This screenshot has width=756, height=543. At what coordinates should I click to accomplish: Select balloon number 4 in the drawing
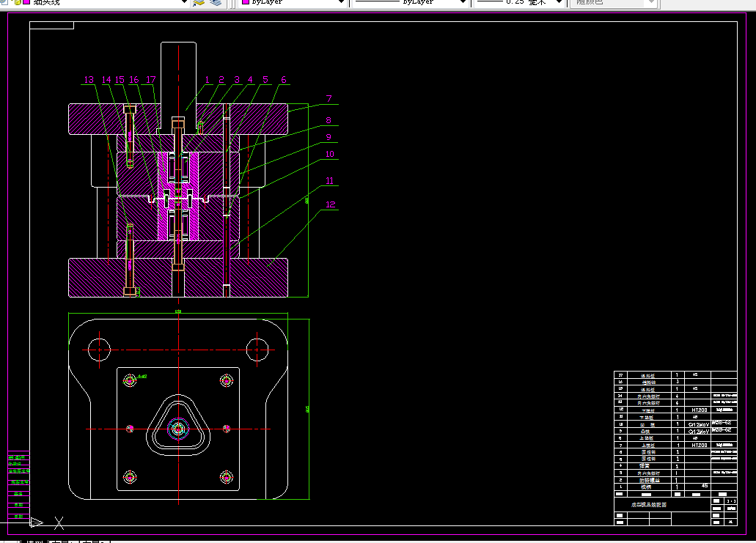point(250,79)
